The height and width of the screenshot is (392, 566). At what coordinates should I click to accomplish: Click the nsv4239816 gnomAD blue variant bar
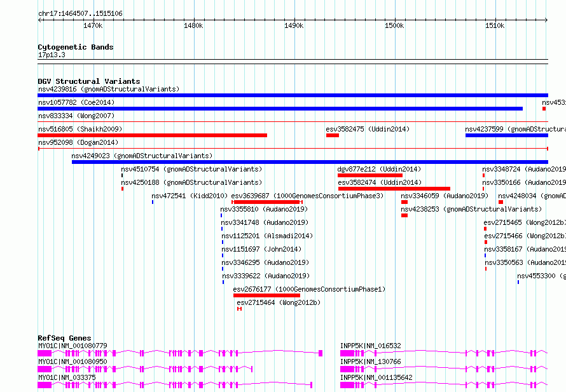(293, 95)
